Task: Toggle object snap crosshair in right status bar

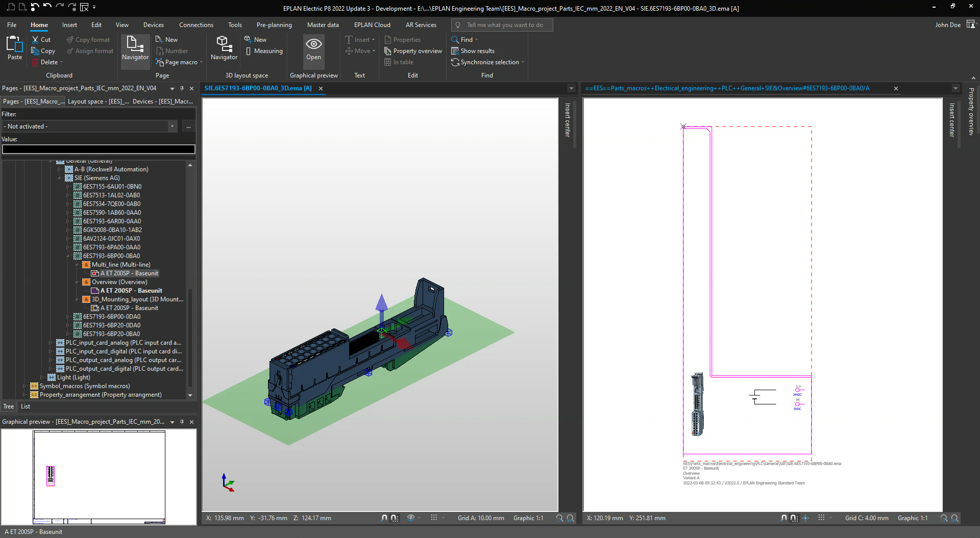Action: click(805, 518)
